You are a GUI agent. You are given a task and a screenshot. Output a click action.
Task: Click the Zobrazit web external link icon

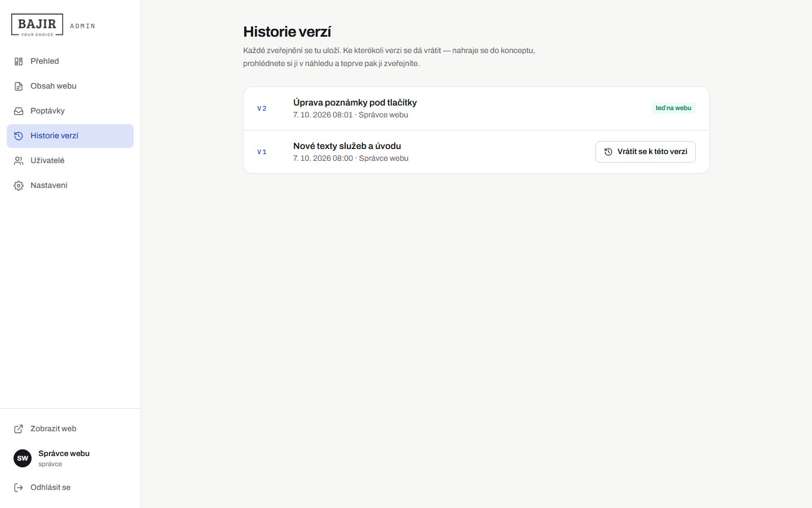point(19,429)
